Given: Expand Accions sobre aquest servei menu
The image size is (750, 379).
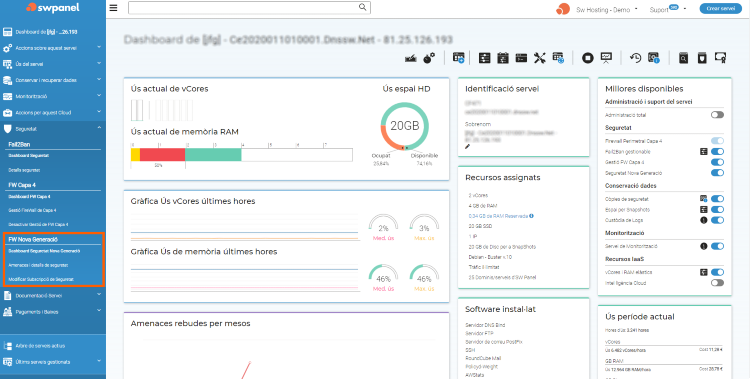Looking at the screenshot, I should [53, 48].
